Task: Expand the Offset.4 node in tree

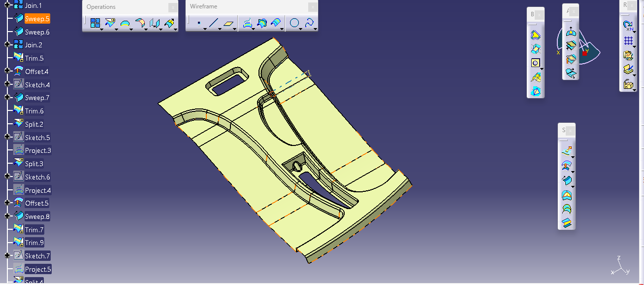Action: coord(7,71)
